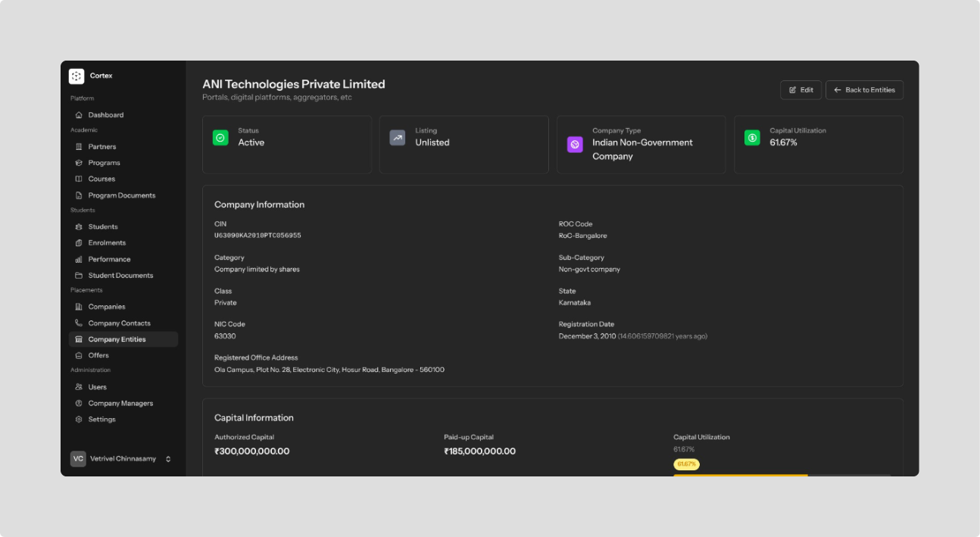Navigate to Companies
The image size is (980, 537).
point(123,307)
